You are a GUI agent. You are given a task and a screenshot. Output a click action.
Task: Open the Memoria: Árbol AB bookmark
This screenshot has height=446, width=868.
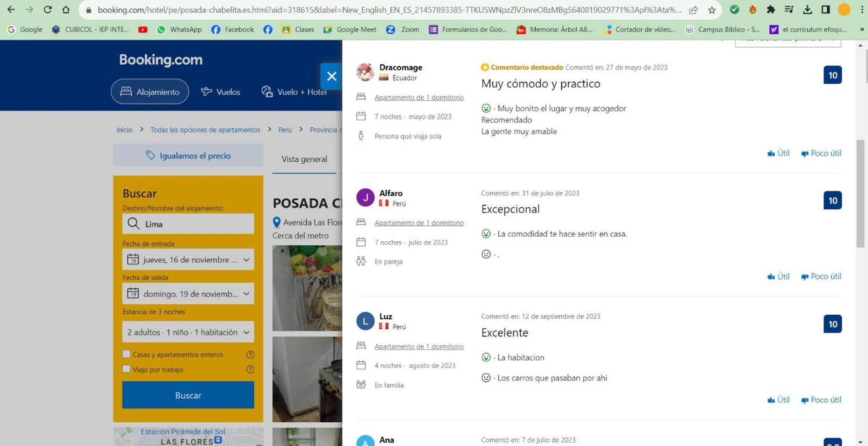pos(554,30)
